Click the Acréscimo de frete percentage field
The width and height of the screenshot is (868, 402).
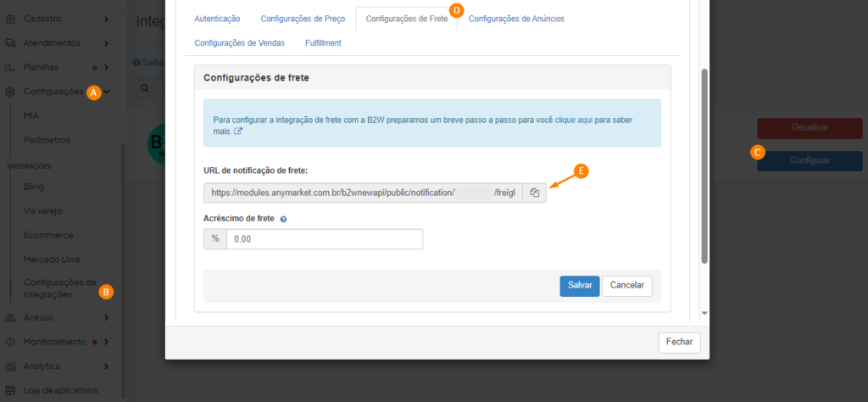(x=325, y=239)
